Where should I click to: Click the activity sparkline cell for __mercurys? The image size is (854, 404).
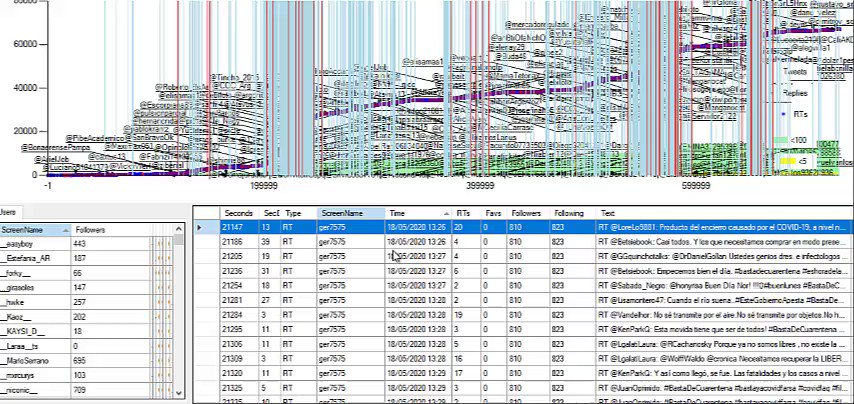(x=162, y=376)
